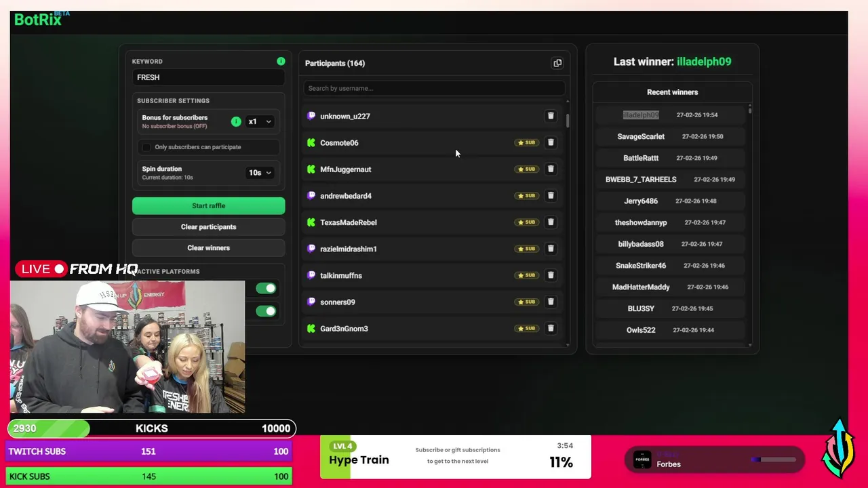Select BattleRattt in recent winners
The image size is (868, 488).
[x=641, y=158]
